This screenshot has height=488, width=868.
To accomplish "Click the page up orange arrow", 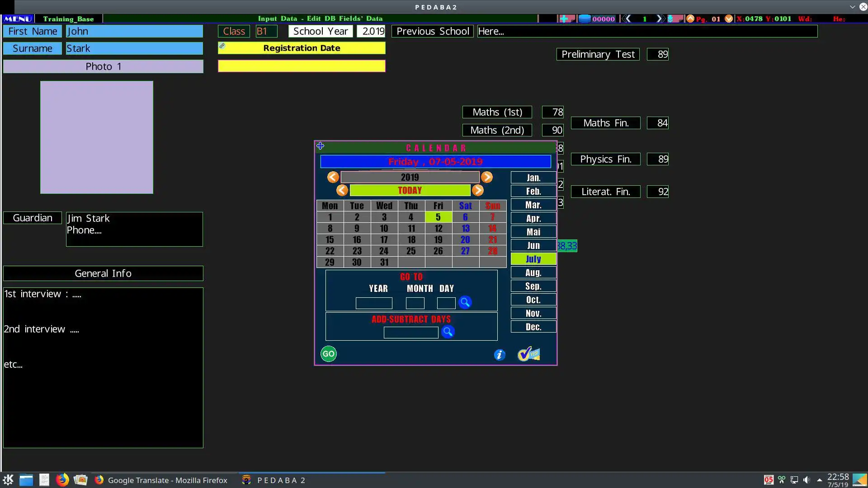I will [690, 19].
